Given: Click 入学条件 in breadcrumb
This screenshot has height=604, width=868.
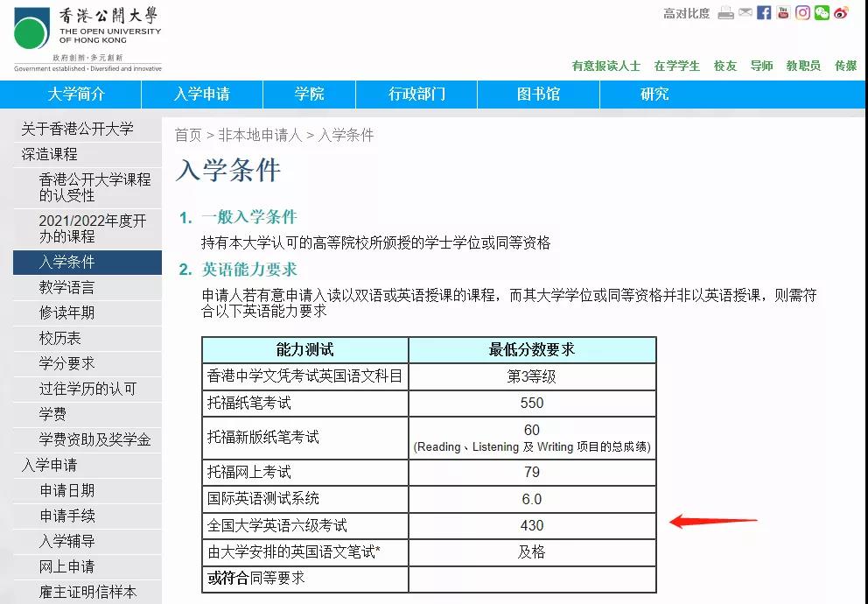Looking at the screenshot, I should click(x=346, y=135).
